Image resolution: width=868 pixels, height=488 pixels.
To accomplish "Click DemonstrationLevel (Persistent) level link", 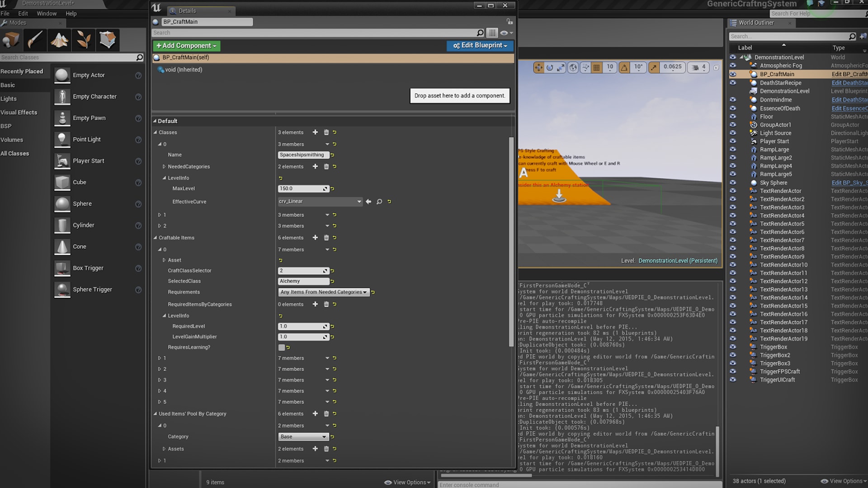I will [x=678, y=261].
